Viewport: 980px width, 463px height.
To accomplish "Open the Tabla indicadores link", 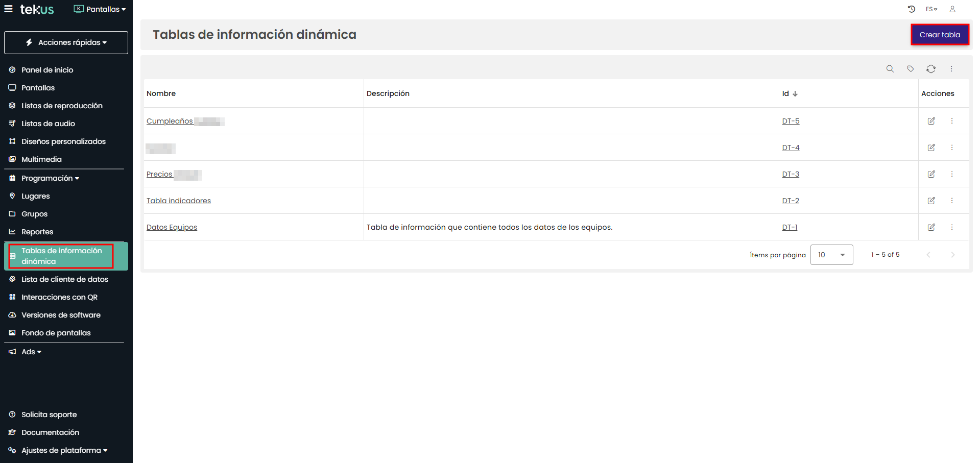I will [178, 201].
